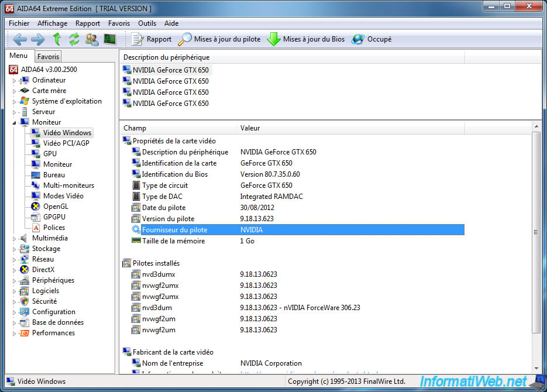Select the Identification du Bios row
Image resolution: width=547 pixels, height=392 pixels.
pos(298,174)
